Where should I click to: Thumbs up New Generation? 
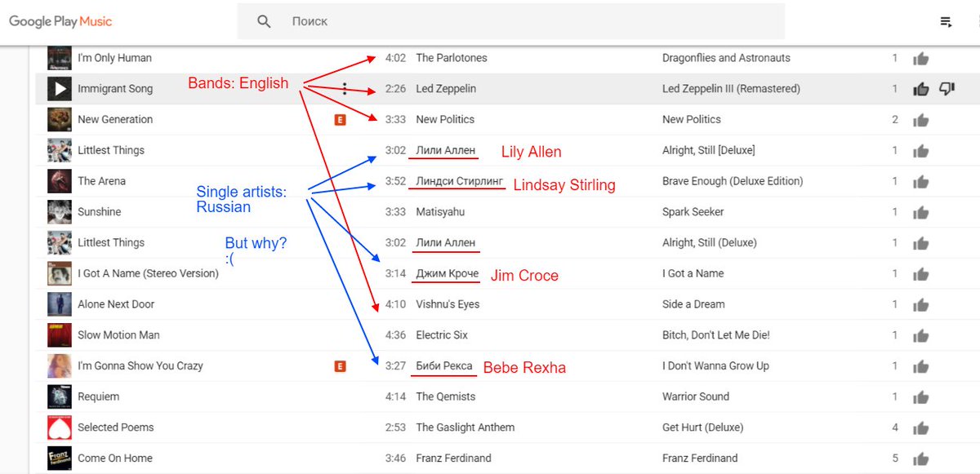pos(921,121)
